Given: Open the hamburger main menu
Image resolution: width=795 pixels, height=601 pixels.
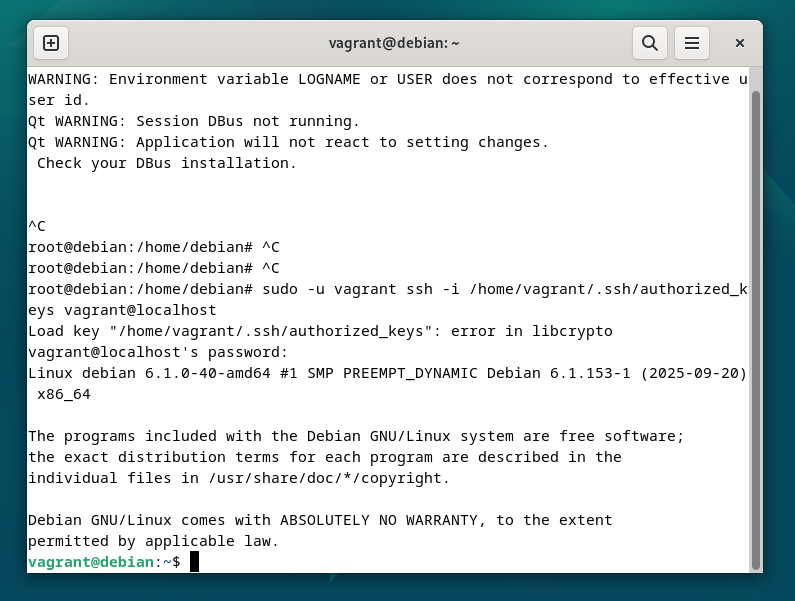Looking at the screenshot, I should coord(691,43).
